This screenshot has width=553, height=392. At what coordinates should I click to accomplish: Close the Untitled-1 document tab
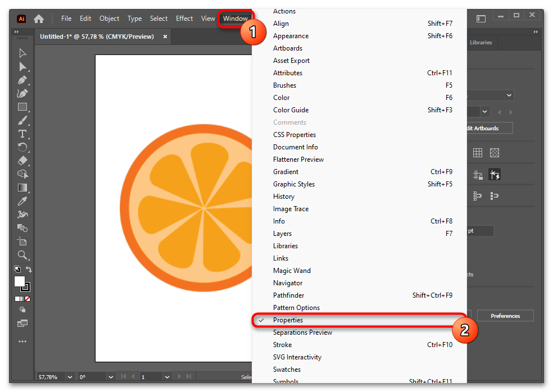pyautogui.click(x=165, y=37)
